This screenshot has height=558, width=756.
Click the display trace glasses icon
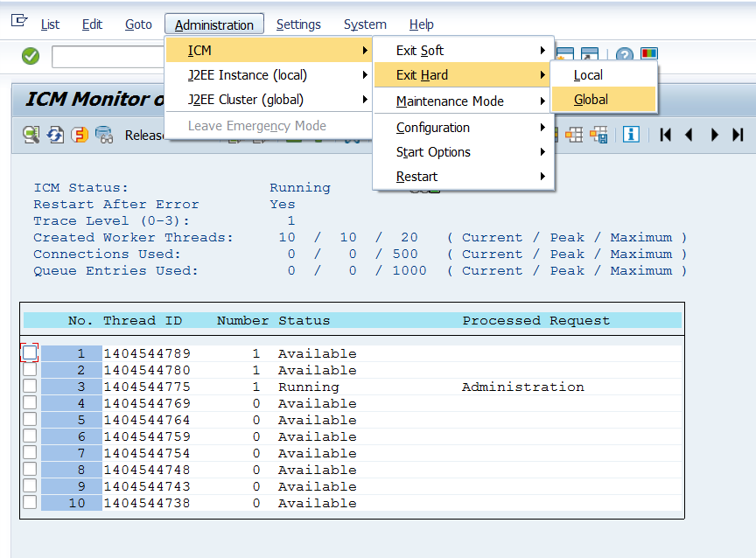(103, 135)
